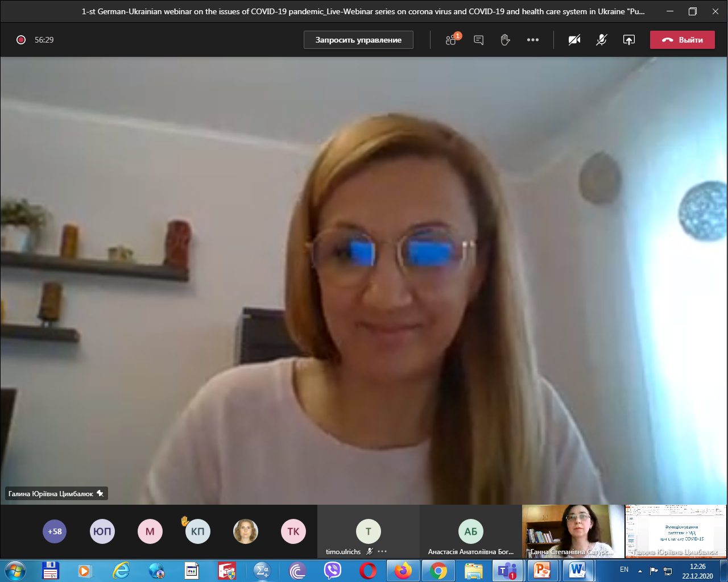Click the recording indicator icon
The image size is (728, 582).
21,40
